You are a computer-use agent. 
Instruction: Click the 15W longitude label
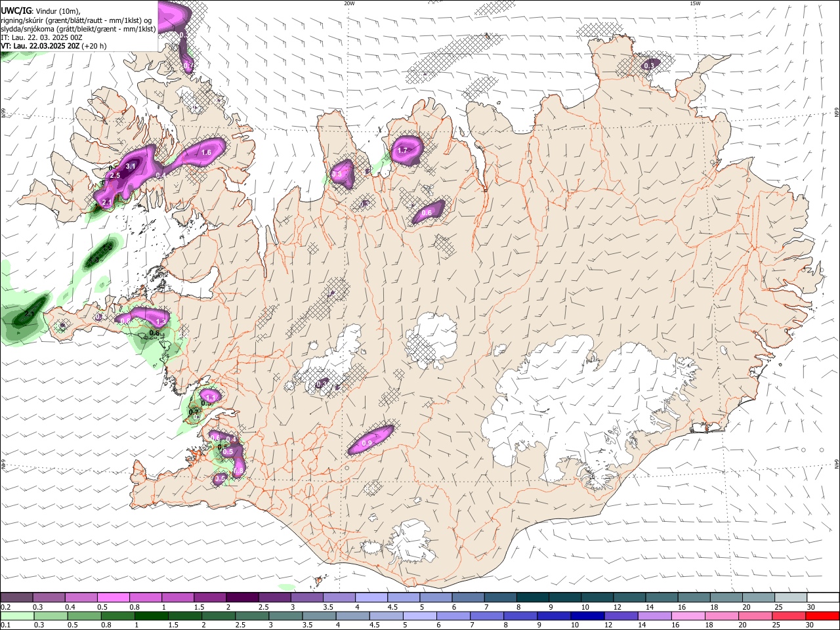[695, 3]
